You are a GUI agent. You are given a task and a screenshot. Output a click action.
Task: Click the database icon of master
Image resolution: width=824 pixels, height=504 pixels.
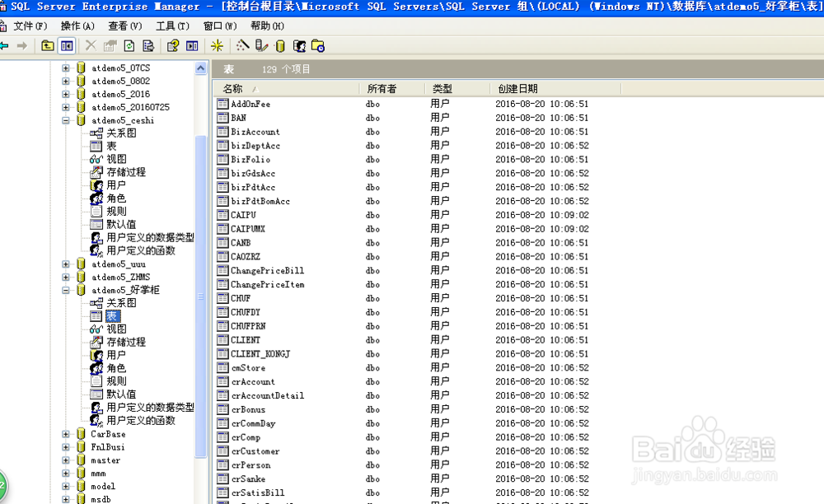81,460
